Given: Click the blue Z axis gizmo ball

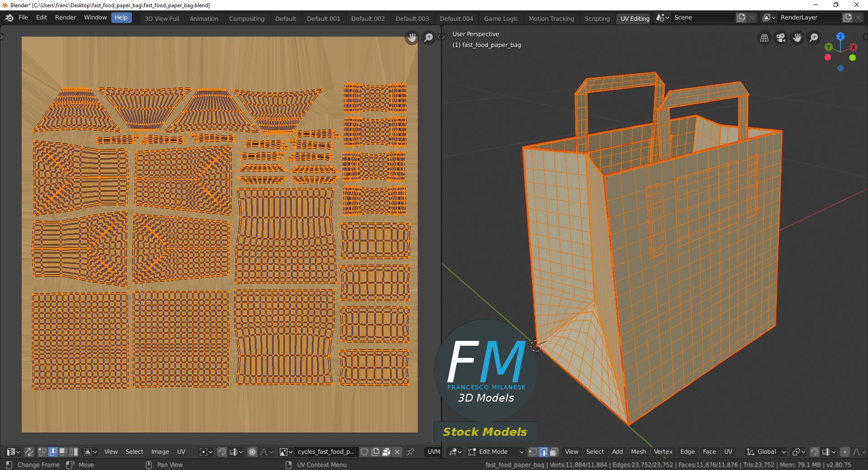Looking at the screenshot, I should tap(840, 36).
